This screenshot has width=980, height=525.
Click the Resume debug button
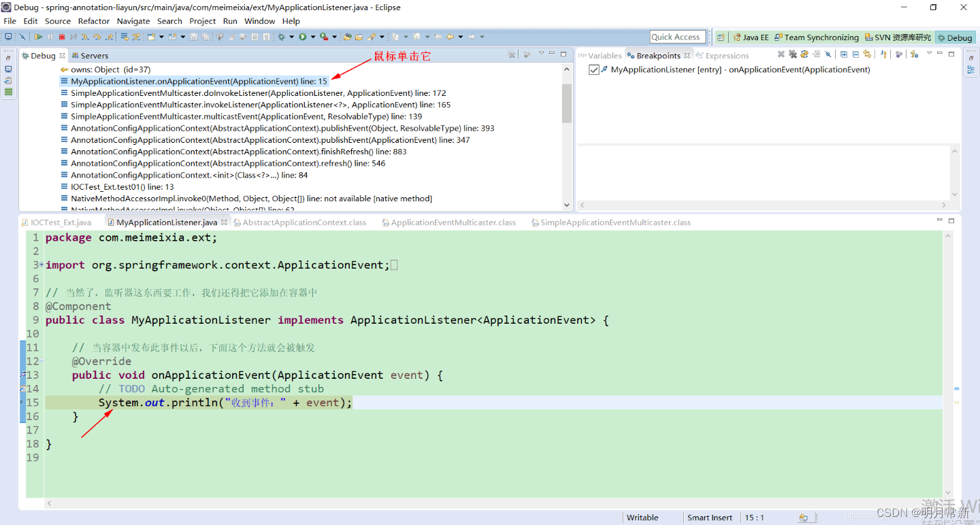(38, 37)
